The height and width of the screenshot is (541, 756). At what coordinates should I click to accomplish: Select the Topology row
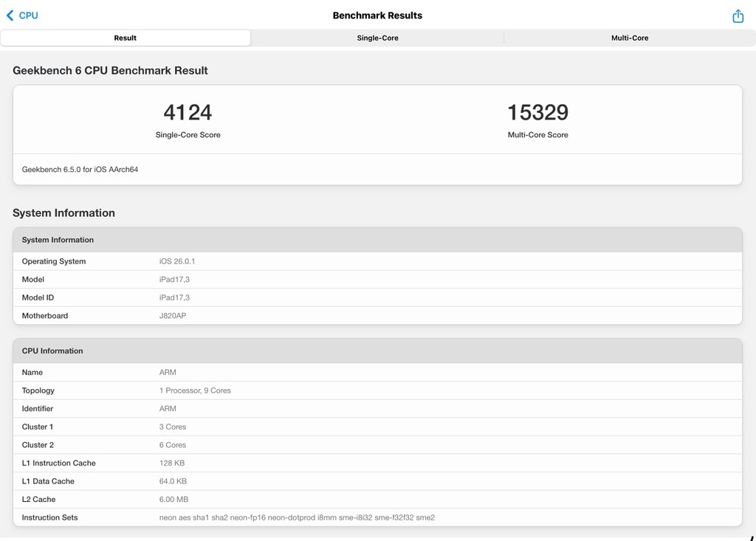pos(377,390)
